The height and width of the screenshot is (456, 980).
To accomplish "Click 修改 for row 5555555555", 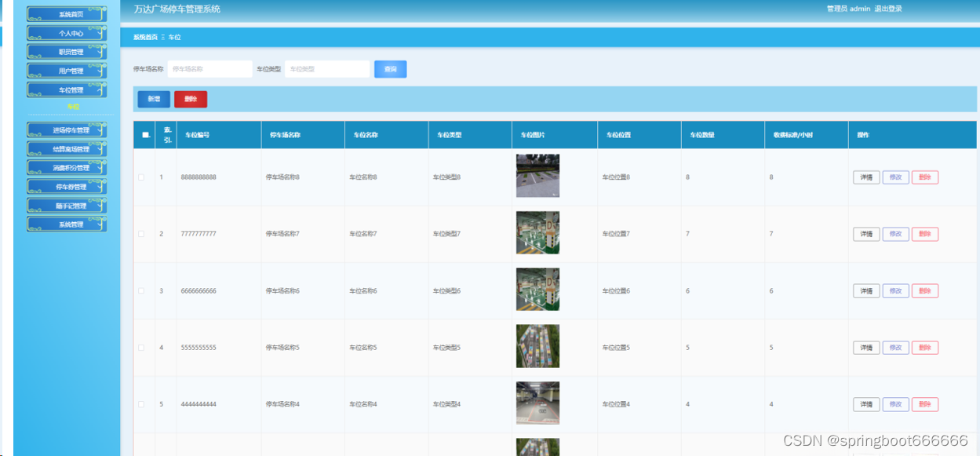I will 896,348.
